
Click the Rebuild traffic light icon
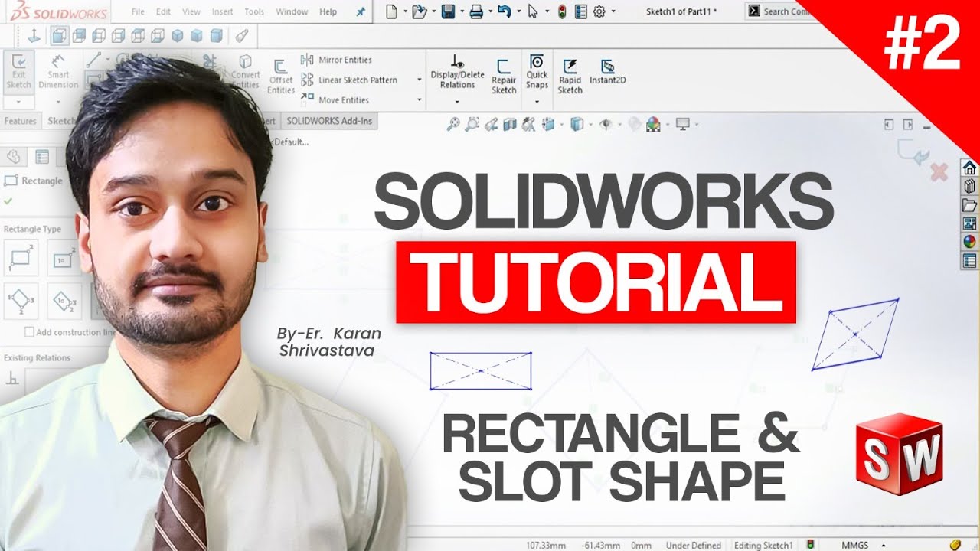click(562, 11)
